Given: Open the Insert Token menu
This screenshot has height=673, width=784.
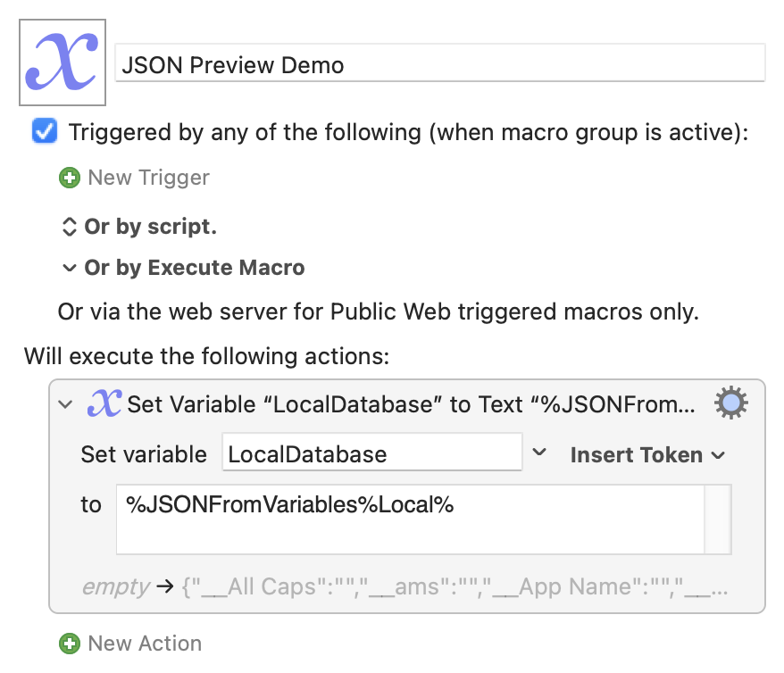Looking at the screenshot, I should point(648,455).
